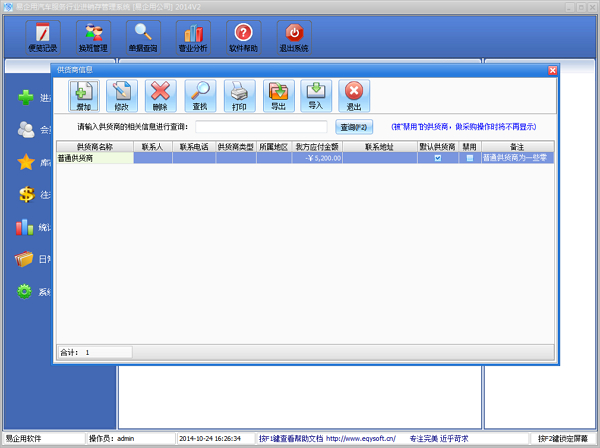
Task: Select the dollar sign sidebar icon
Action: pos(27,194)
